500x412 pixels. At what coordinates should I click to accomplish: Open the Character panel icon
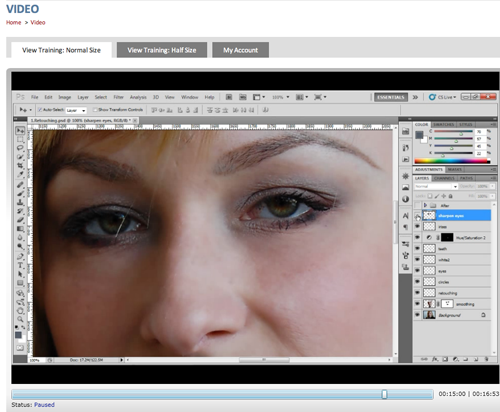(x=405, y=216)
